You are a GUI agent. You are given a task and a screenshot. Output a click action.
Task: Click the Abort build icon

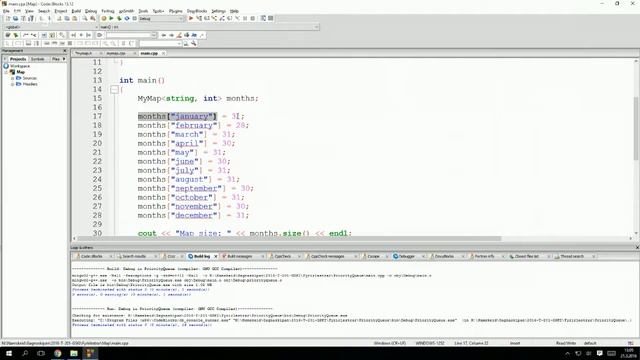point(134,18)
